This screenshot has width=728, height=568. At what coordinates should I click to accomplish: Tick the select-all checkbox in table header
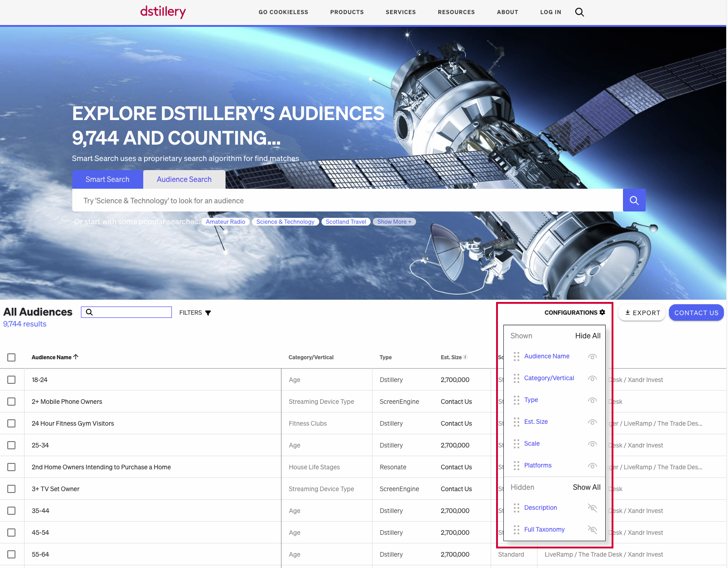[11, 357]
